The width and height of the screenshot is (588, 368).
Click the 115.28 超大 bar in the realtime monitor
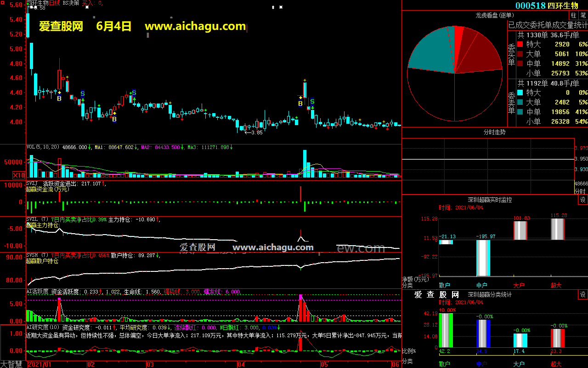point(558,229)
